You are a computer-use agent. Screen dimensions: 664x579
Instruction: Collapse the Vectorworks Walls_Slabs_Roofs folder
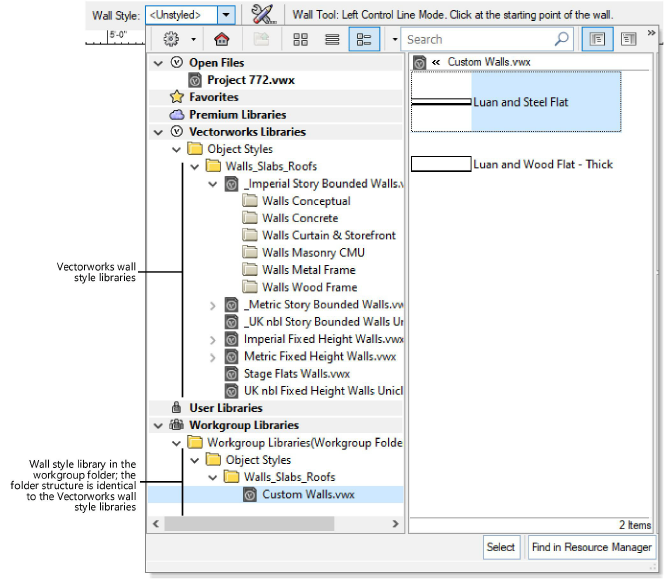[195, 166]
